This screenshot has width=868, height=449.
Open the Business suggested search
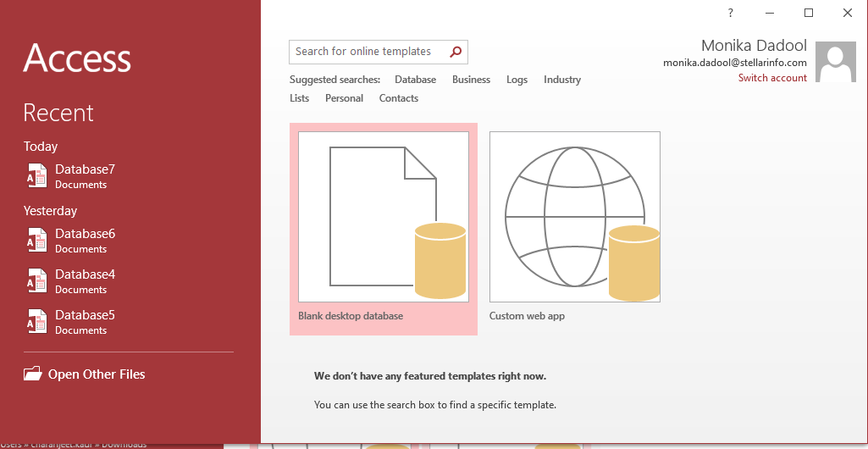pos(471,80)
